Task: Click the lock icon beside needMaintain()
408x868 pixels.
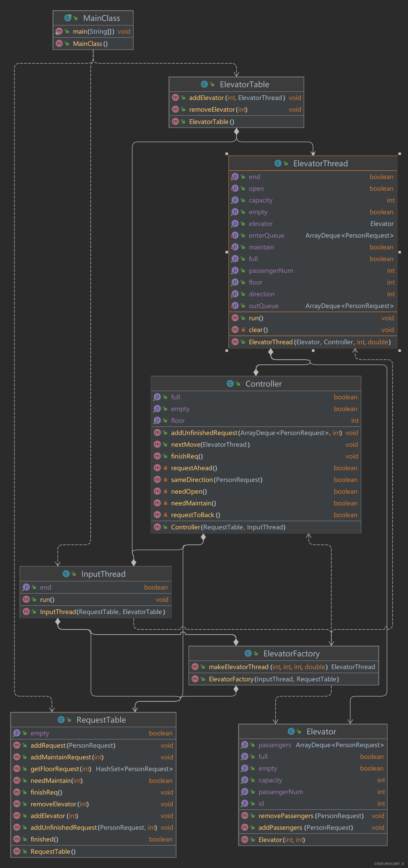Action: [165, 503]
